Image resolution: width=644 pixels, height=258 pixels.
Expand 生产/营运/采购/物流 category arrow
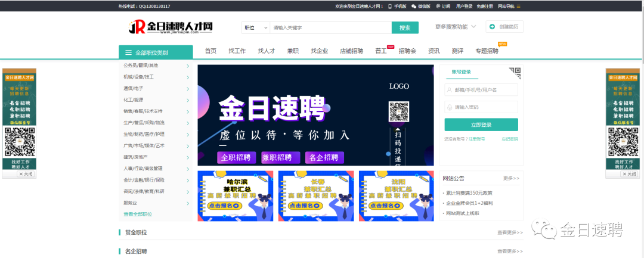tap(188, 123)
